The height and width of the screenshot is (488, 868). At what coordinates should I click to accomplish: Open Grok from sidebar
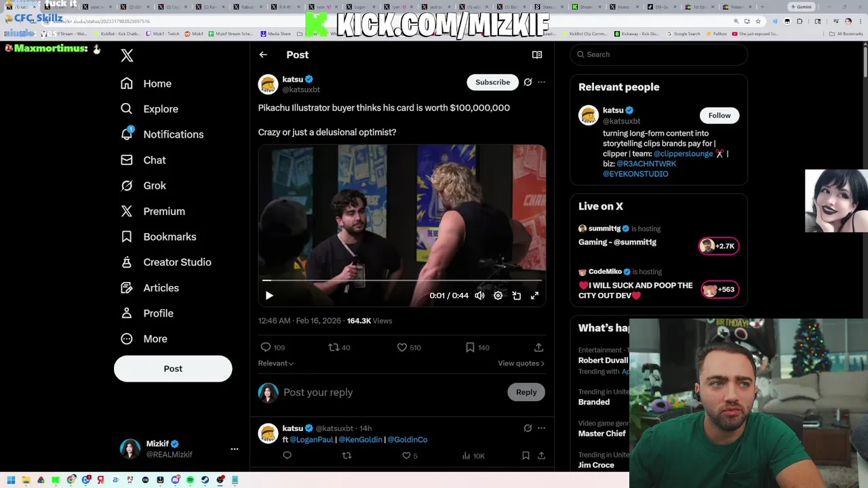(x=143, y=186)
